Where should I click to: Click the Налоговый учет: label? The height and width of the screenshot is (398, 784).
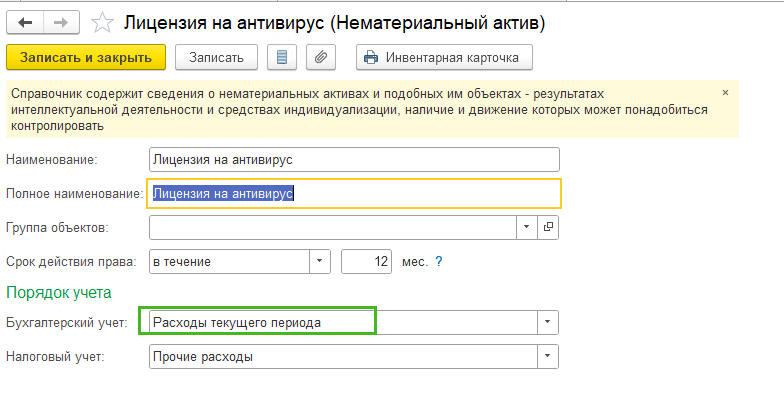(55, 357)
